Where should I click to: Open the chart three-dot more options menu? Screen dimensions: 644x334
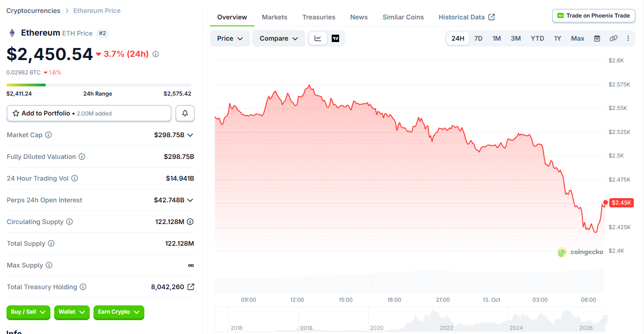(x=628, y=38)
